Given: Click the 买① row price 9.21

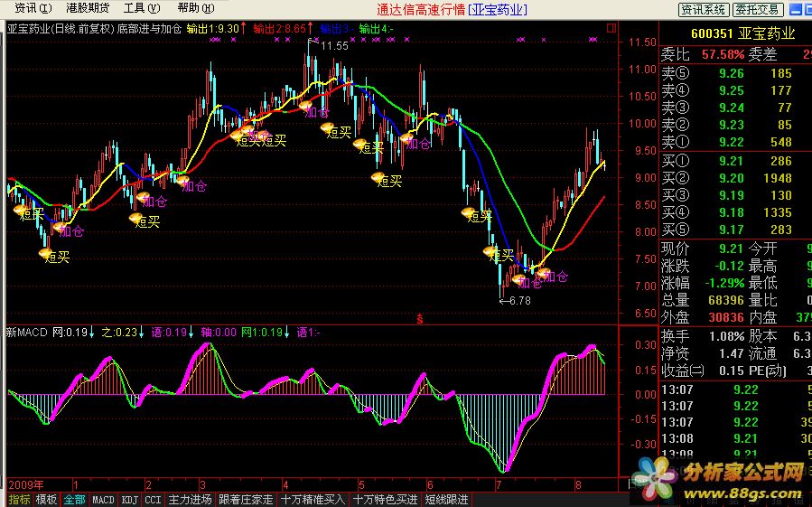Looking at the screenshot, I should [x=732, y=161].
